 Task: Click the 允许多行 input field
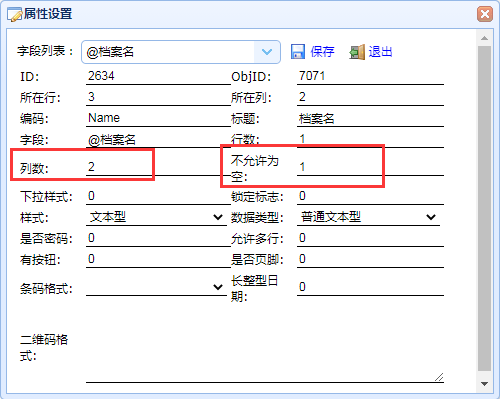370,238
